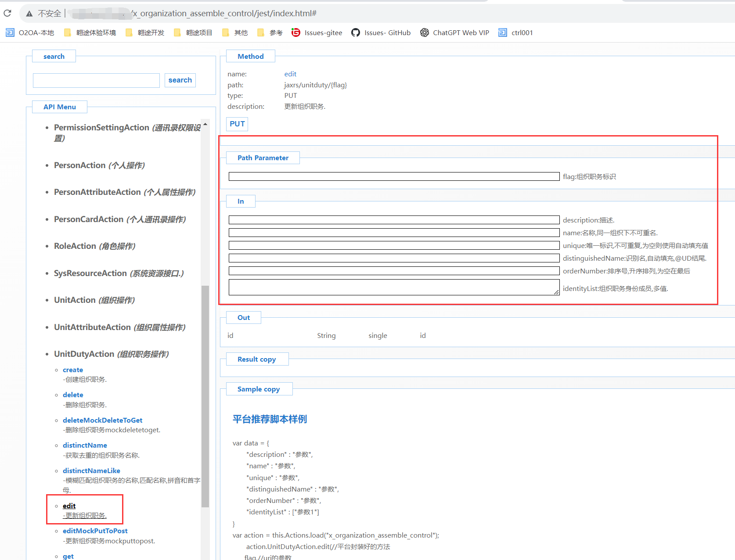Click the search button
This screenshot has width=735, height=560.
[x=180, y=80]
